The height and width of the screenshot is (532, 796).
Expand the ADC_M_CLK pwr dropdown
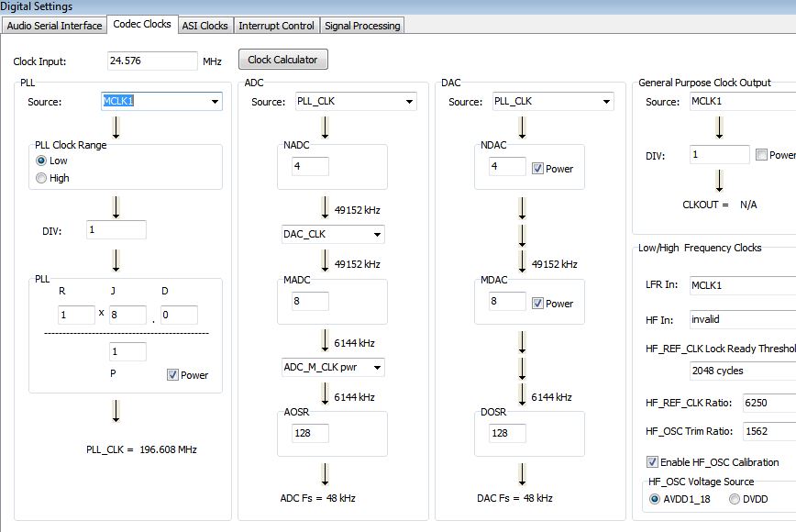coord(333,367)
